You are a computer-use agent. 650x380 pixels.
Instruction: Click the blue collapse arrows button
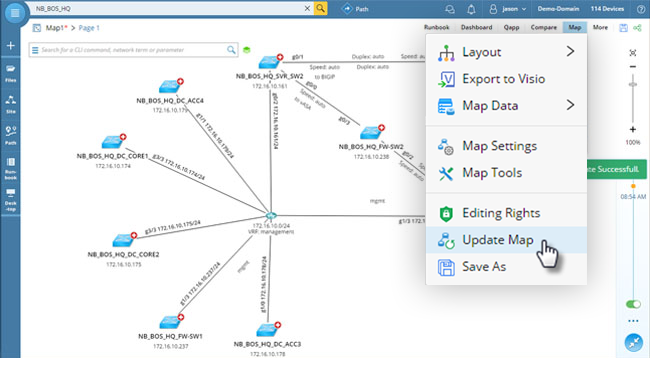pos(633,342)
